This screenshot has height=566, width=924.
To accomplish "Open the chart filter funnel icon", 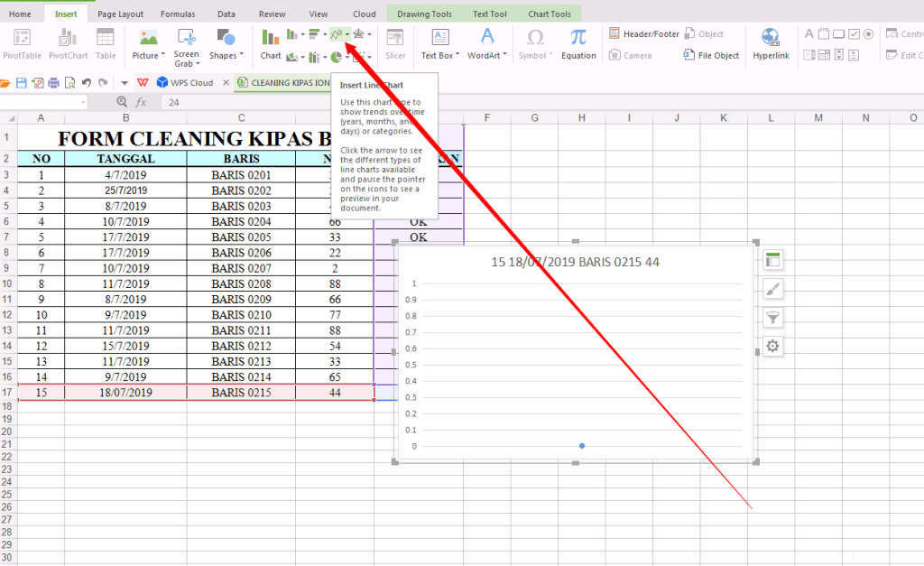I will 772,318.
